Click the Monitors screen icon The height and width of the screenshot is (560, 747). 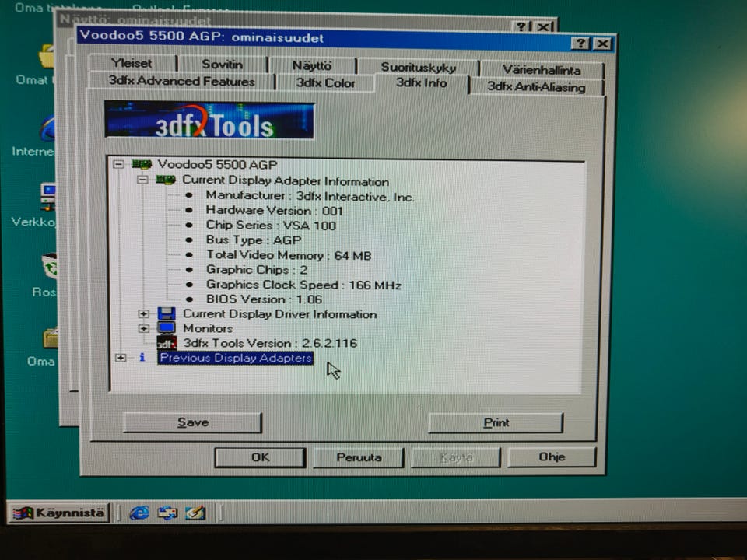(167, 328)
